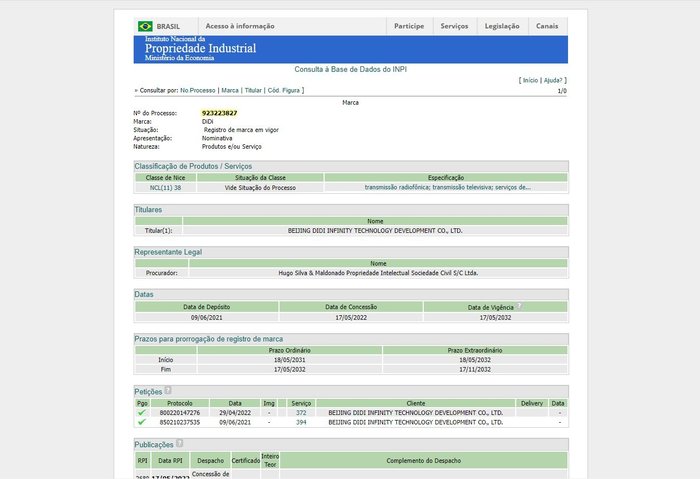Open service code 394 link
The width and height of the screenshot is (700, 479).
(x=301, y=422)
